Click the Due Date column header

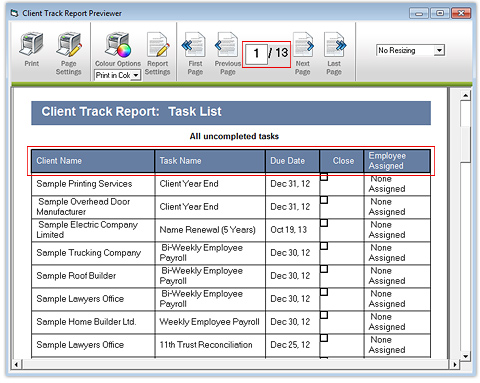coord(292,161)
